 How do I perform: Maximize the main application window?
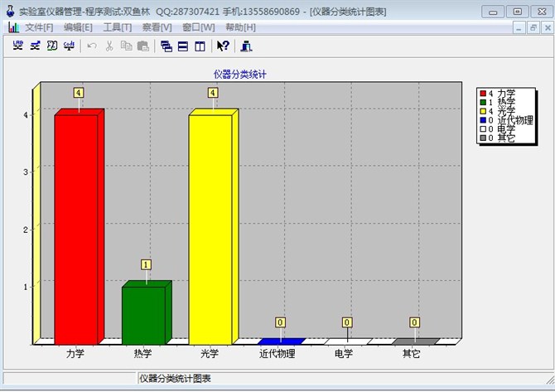[x=518, y=12]
